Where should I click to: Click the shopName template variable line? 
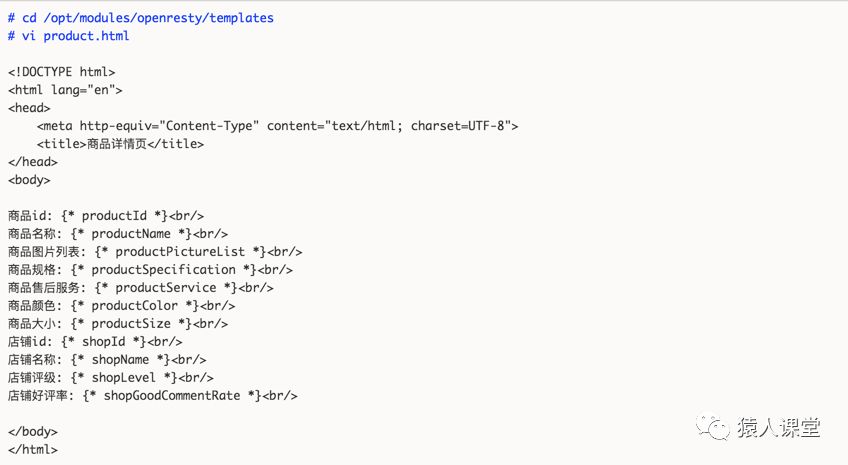point(106,360)
